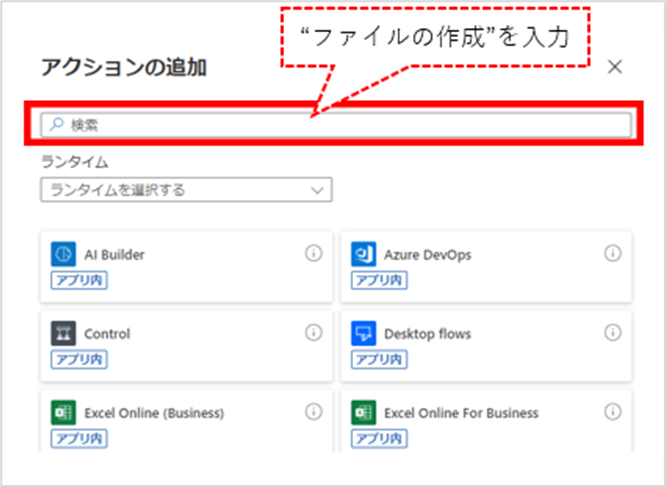Click the AI Builder connector icon
Image resolution: width=666 pixels, height=487 pixels.
(x=63, y=254)
